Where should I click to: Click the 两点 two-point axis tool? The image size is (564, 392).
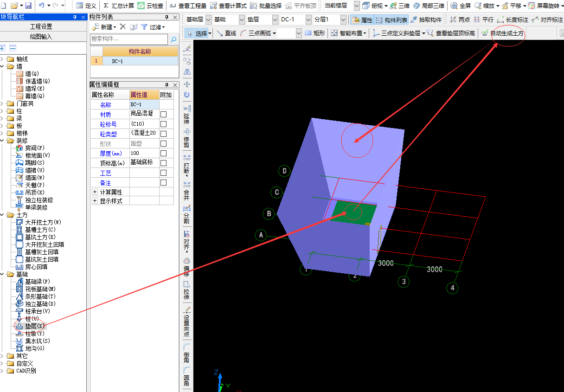point(460,20)
